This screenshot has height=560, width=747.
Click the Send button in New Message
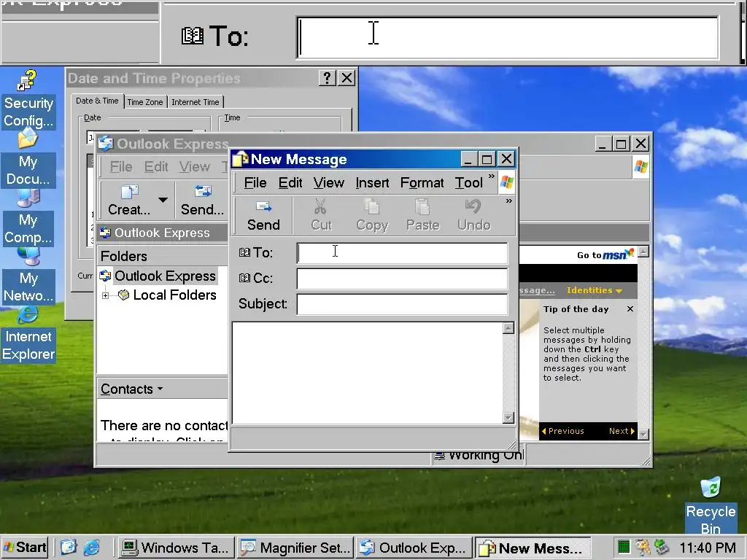click(x=263, y=216)
